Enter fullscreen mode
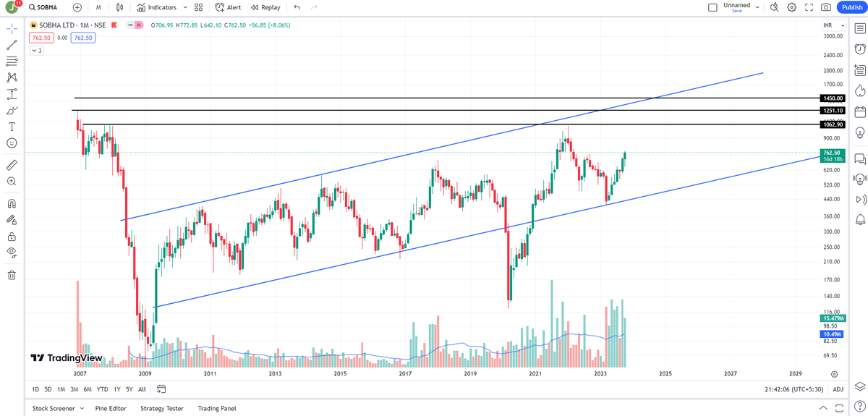This screenshot has width=868, height=416. point(809,7)
